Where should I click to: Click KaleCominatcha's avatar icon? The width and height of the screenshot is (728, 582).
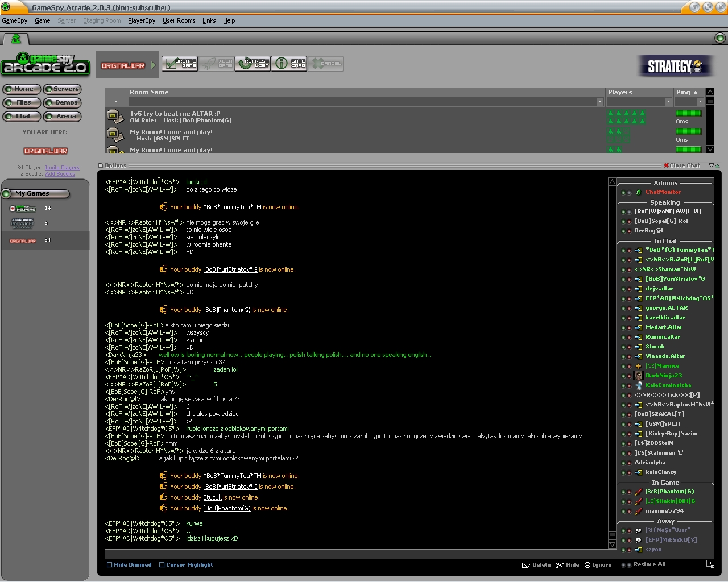[x=638, y=385]
